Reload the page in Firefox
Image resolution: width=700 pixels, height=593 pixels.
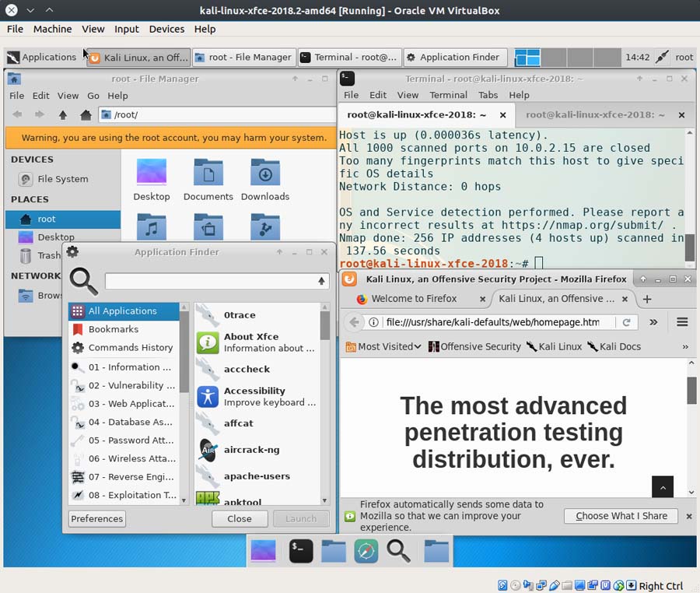click(x=625, y=322)
